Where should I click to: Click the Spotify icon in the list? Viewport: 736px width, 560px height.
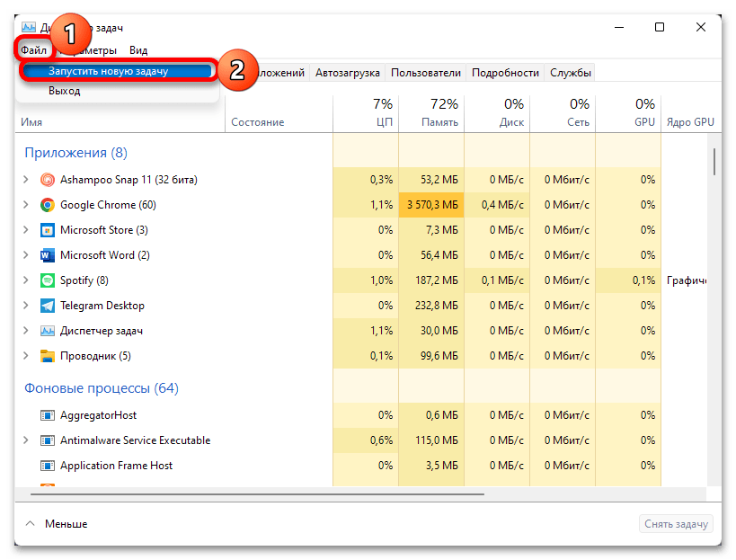click(x=47, y=280)
